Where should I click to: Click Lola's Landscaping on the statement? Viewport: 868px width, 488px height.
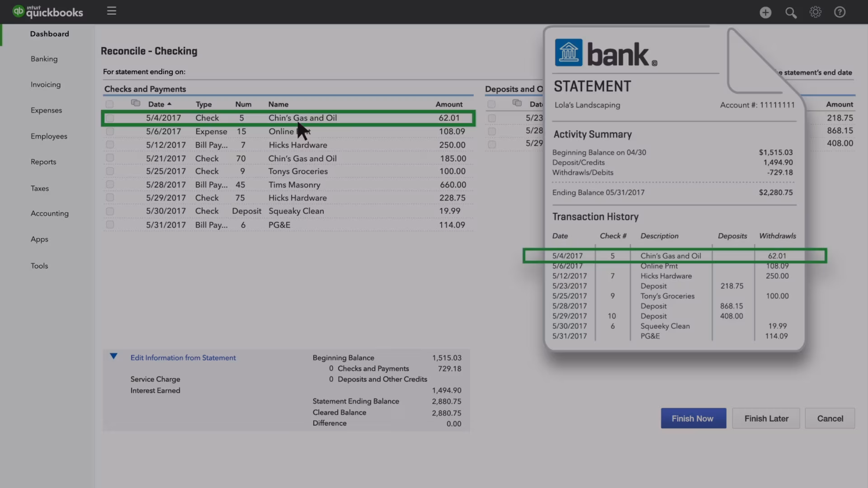pos(587,105)
